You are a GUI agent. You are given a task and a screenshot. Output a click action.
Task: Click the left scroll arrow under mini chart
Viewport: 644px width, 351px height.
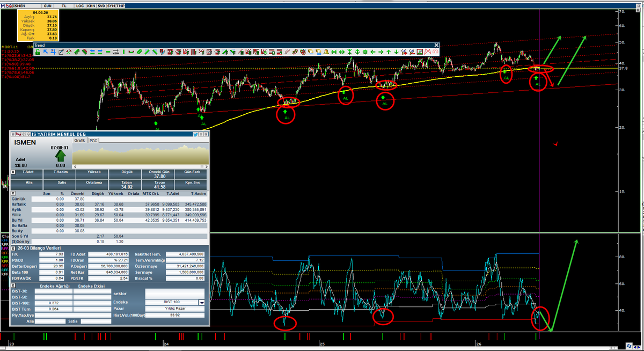[75, 166]
